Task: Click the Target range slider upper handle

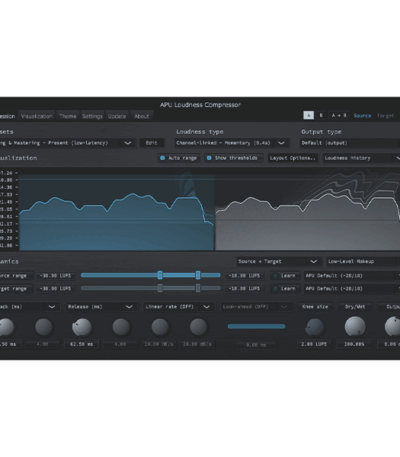Action: tap(198, 288)
